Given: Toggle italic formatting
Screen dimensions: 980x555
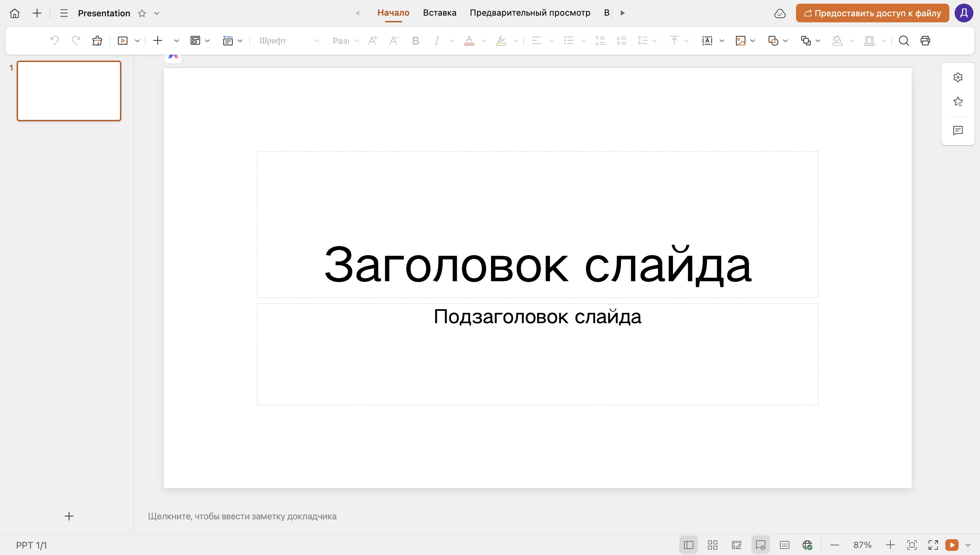Looking at the screenshot, I should tap(437, 40).
